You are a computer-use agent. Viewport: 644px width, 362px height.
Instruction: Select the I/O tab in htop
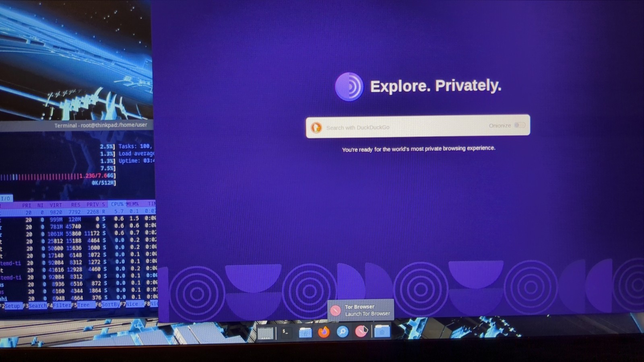(6, 198)
